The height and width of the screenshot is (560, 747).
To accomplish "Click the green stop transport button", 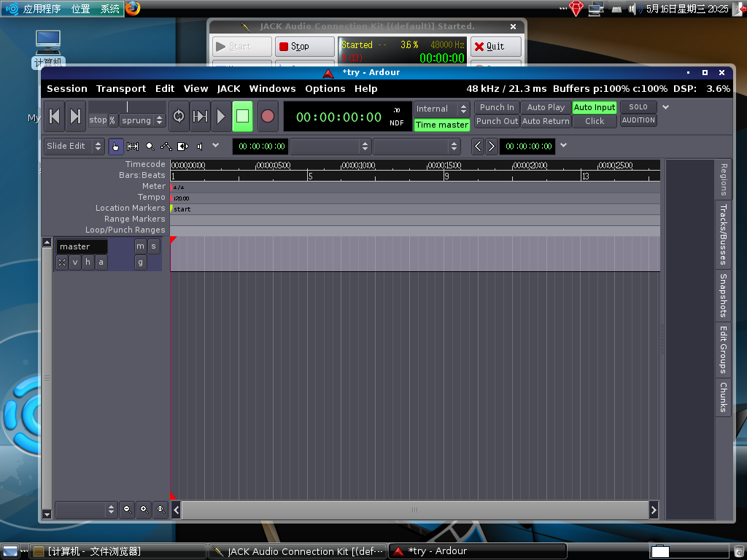I will [242, 116].
